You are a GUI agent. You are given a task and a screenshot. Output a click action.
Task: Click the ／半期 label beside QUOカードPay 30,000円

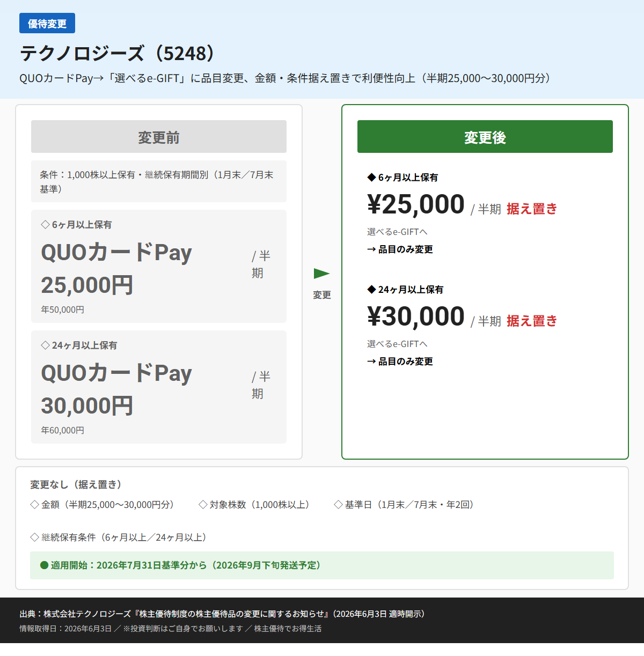coord(261,385)
